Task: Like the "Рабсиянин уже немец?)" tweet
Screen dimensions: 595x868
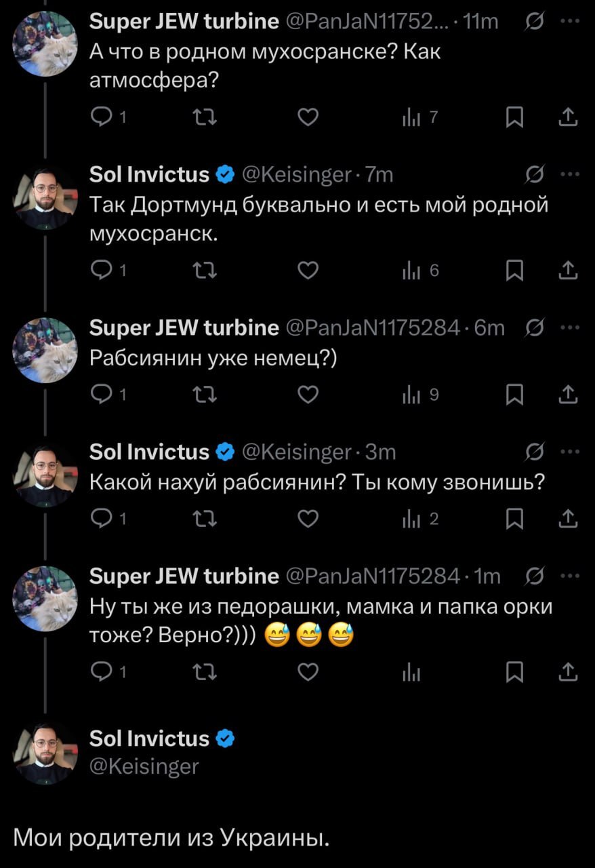Action: pos(308,395)
